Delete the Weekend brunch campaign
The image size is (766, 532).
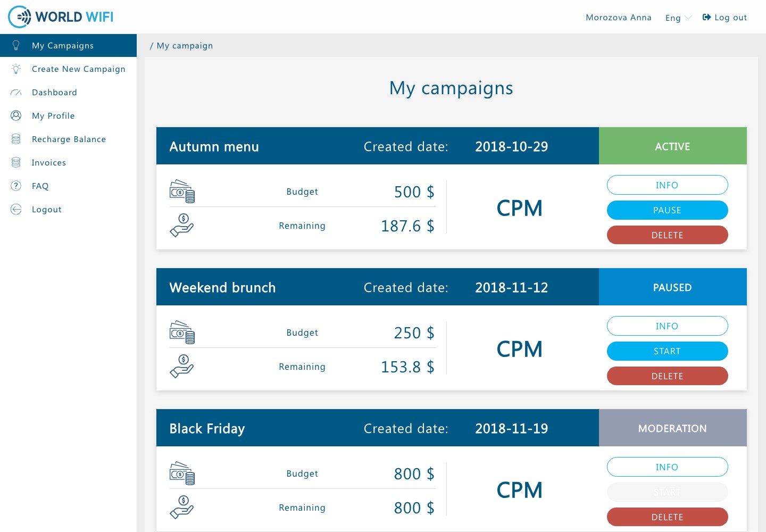pyautogui.click(x=667, y=376)
